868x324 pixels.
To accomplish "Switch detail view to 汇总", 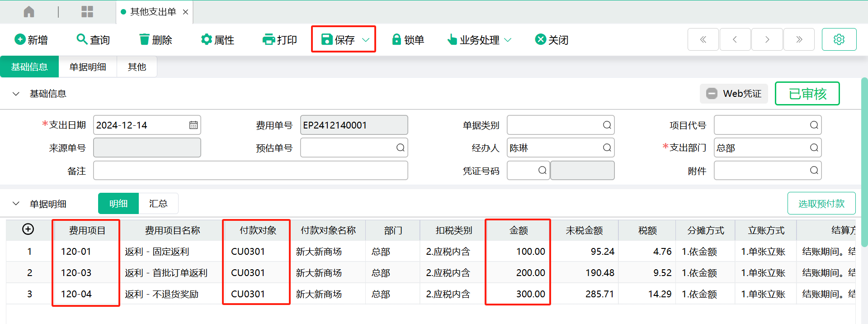I will pos(158,204).
